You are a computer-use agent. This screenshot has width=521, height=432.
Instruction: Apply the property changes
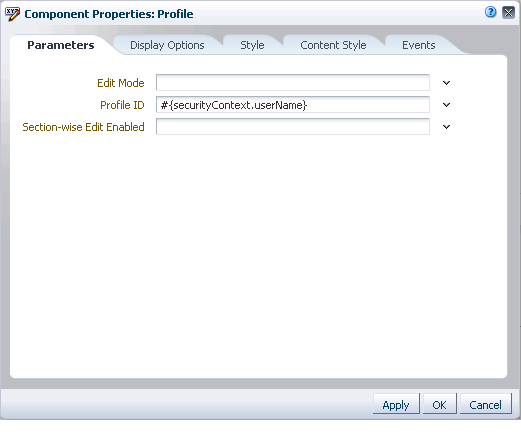click(x=396, y=404)
